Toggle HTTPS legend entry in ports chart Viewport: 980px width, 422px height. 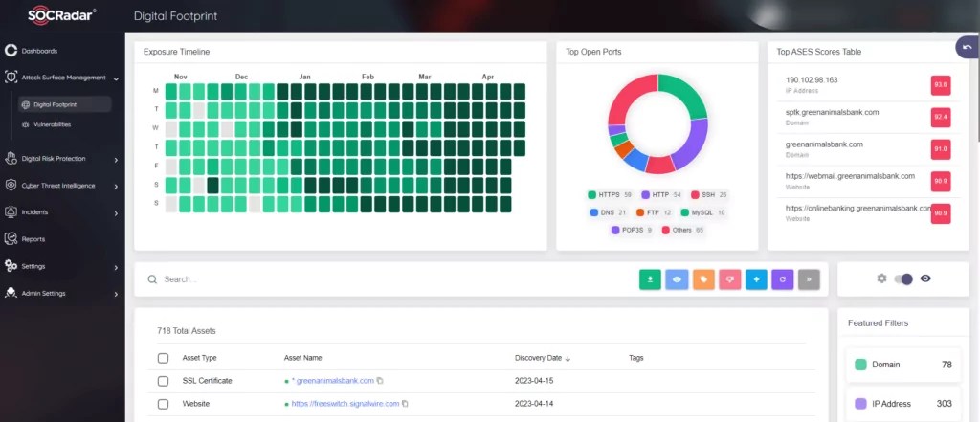pos(610,195)
